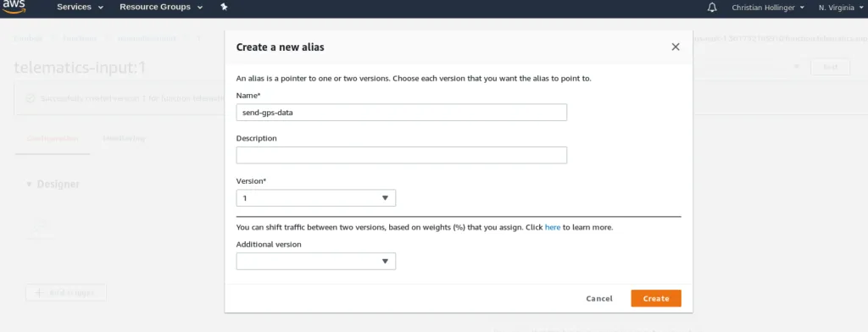This screenshot has width=868, height=332.
Task: Open the Version dropdown showing 1
Action: (316, 198)
